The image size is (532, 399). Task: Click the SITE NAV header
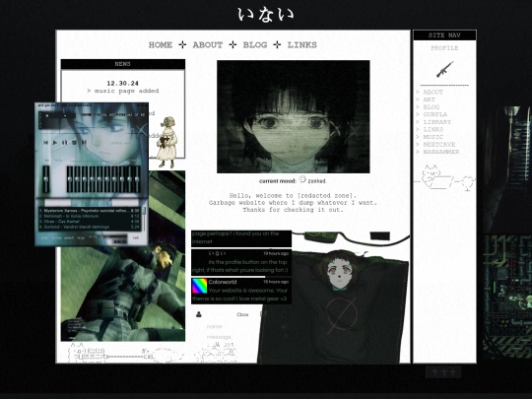click(x=444, y=35)
